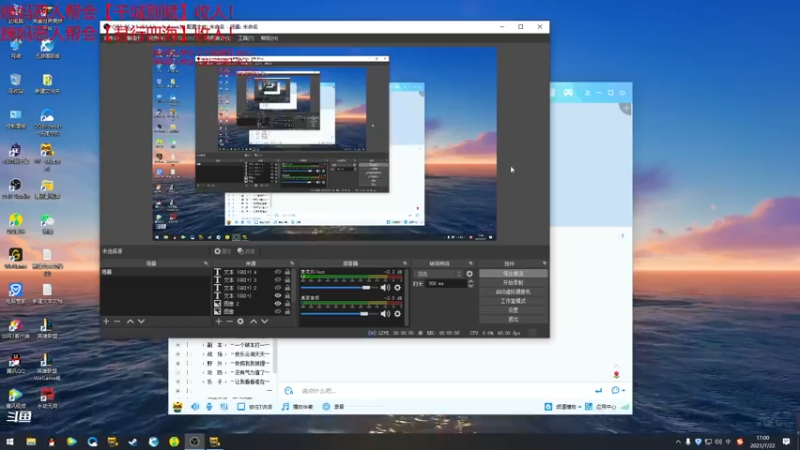
Task: Open the 帮助(H) menu in OBS
Action: point(269,38)
